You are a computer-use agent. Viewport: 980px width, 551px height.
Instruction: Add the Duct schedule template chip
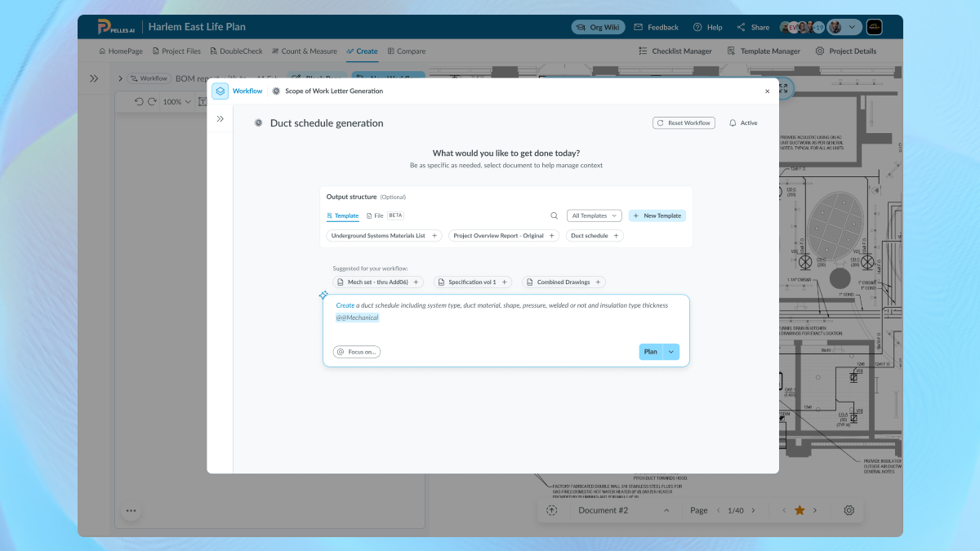tap(595, 236)
